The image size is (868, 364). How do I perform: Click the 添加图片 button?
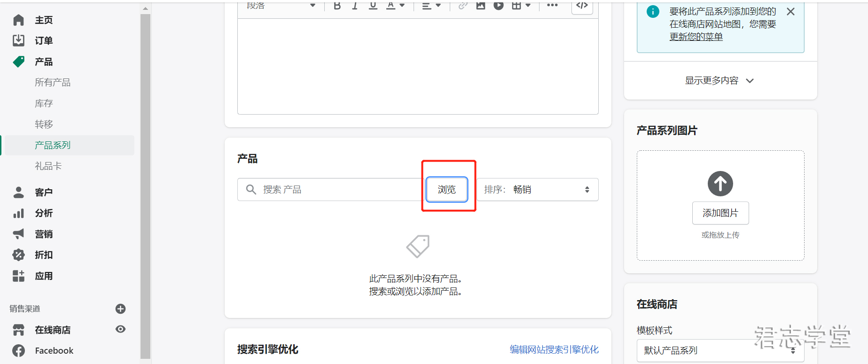[720, 213]
